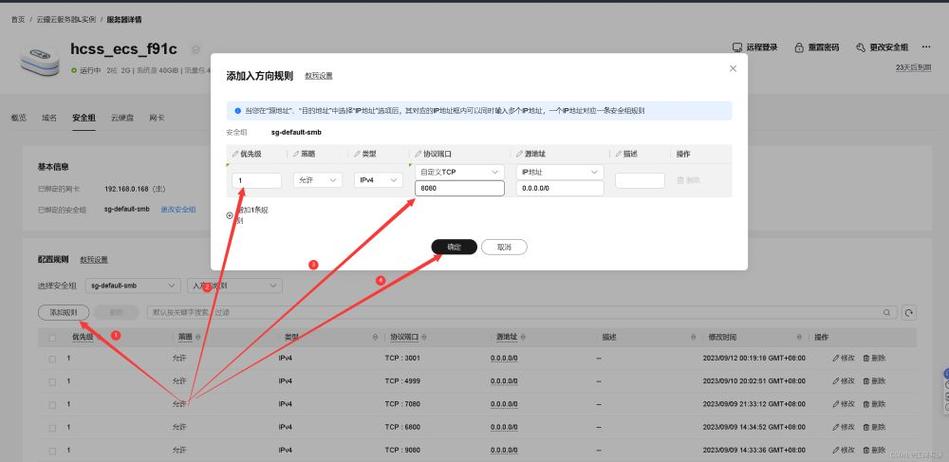Click the 教我设置 link in the dialog title
The width and height of the screenshot is (949, 462).
pyautogui.click(x=318, y=76)
